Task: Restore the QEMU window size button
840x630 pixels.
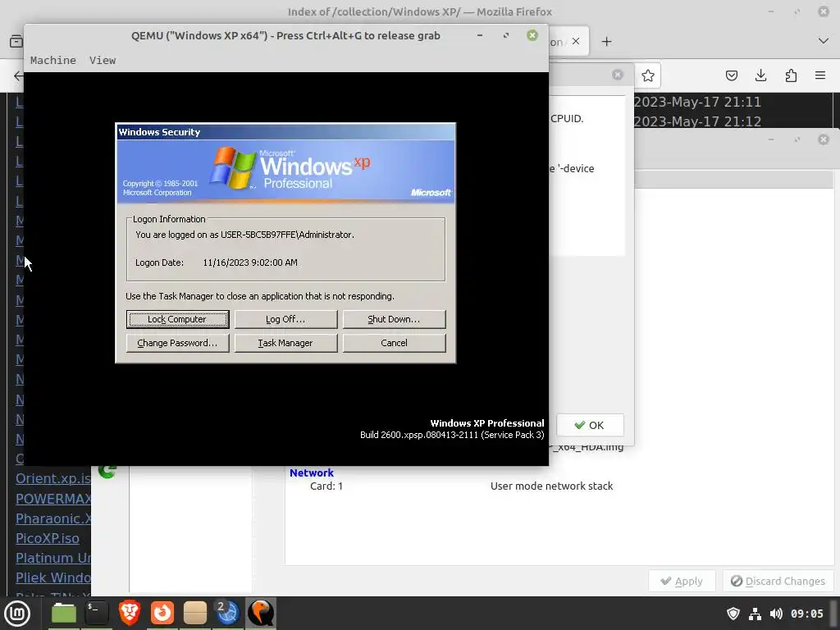Action: (x=505, y=35)
